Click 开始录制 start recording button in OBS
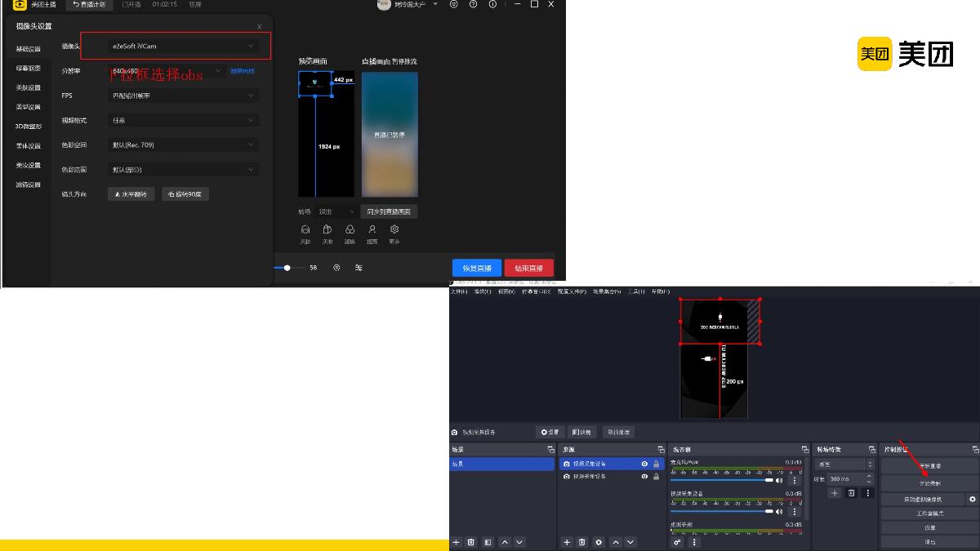The width and height of the screenshot is (980, 551). tap(929, 482)
